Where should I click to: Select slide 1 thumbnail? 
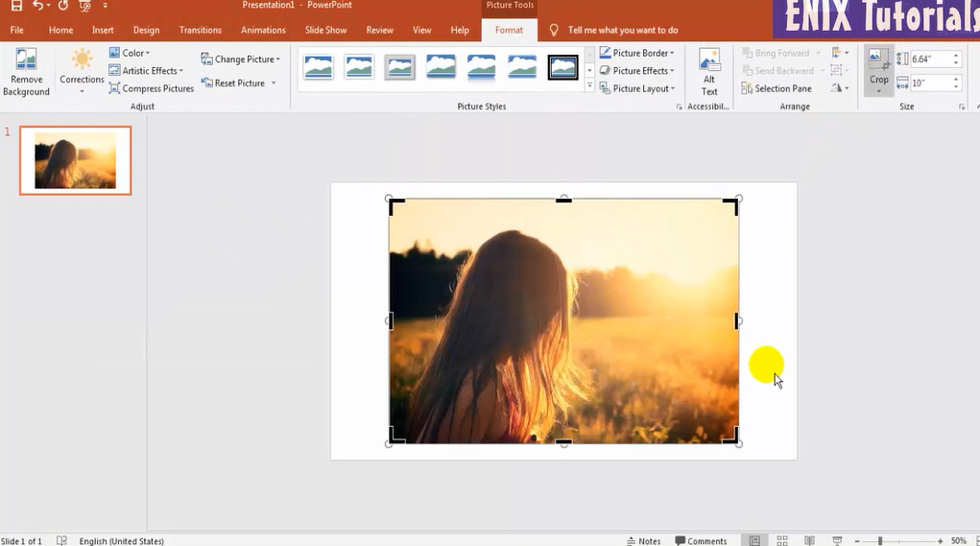[x=75, y=160]
